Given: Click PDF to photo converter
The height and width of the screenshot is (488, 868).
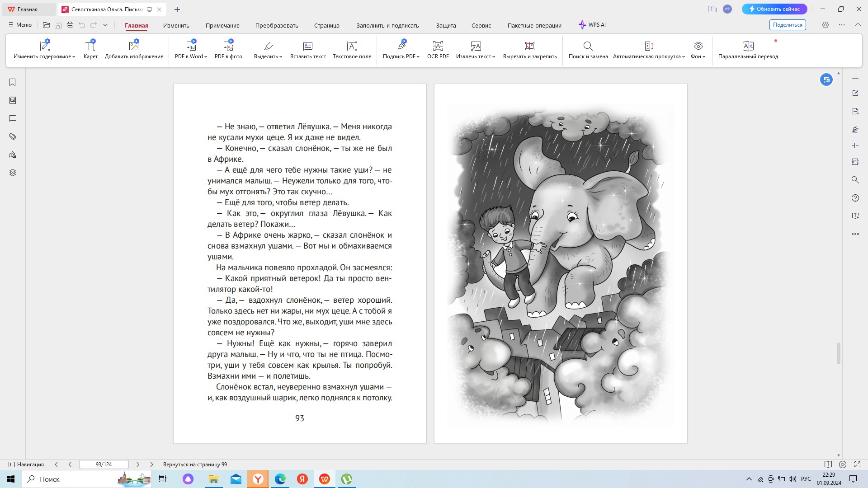Looking at the screenshot, I should point(228,50).
